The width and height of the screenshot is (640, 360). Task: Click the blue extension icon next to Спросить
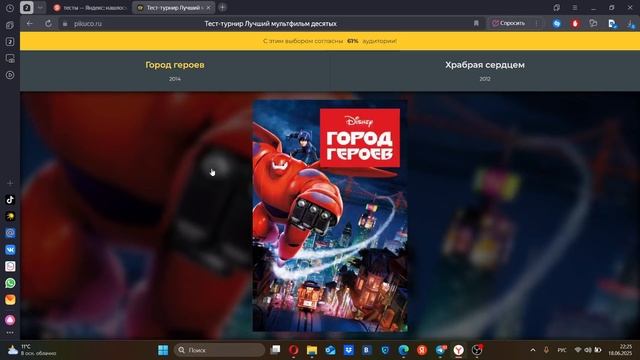coord(557,24)
